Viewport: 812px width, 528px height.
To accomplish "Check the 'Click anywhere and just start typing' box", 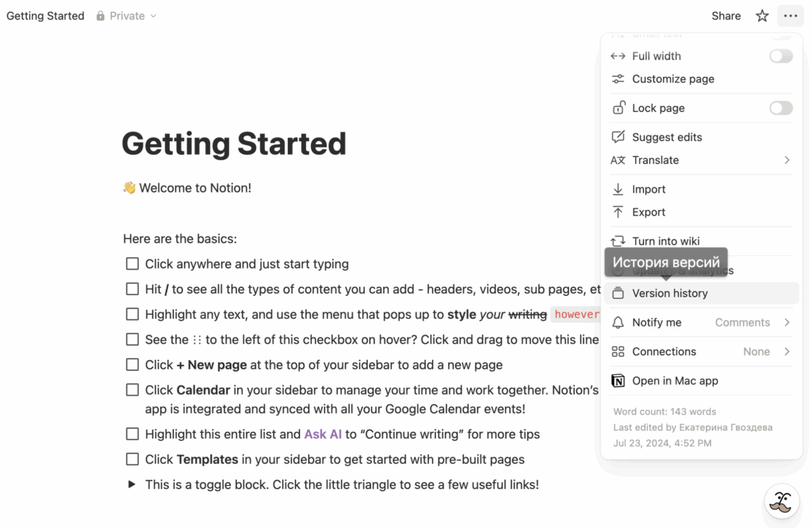I will pos(132,264).
